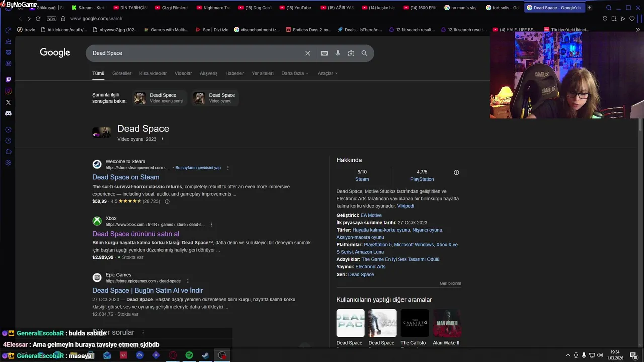Open more options for Xbox result
The image size is (644, 362).
[x=211, y=225]
